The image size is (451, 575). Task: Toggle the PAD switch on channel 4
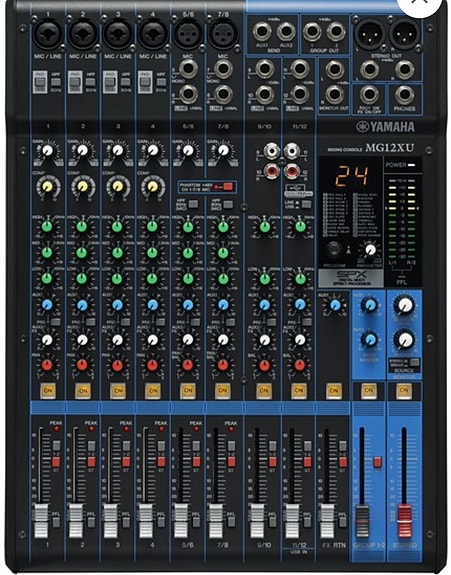145,82
